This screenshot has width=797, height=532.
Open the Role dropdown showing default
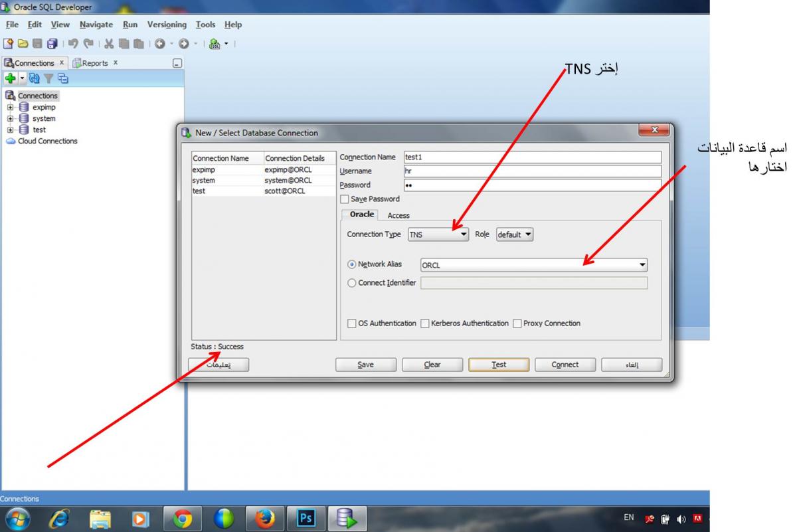pos(515,234)
